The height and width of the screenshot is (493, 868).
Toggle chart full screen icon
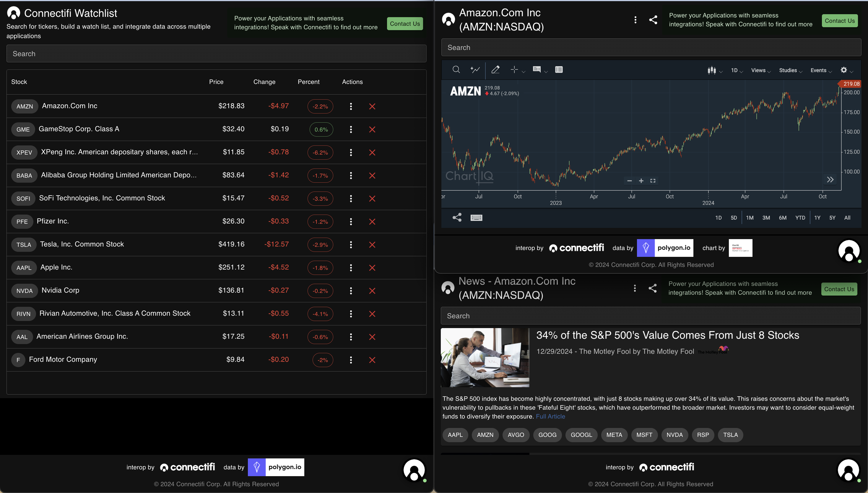pos(653,181)
